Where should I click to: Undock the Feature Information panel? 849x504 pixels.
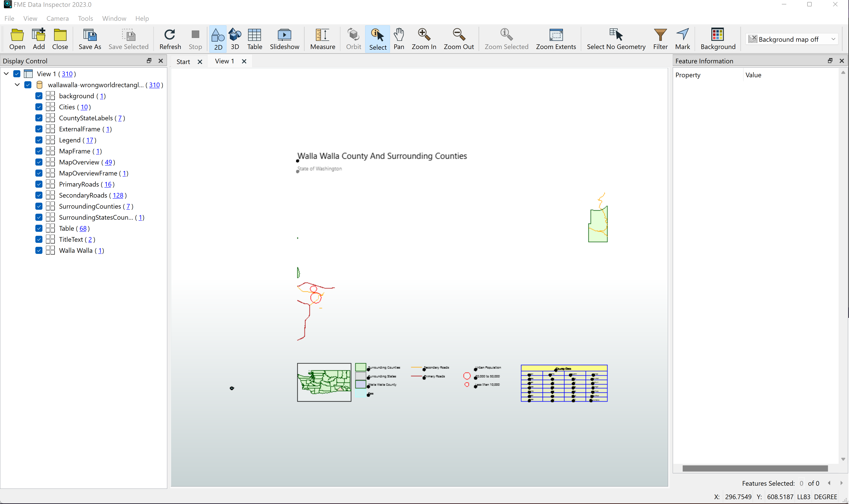(830, 60)
